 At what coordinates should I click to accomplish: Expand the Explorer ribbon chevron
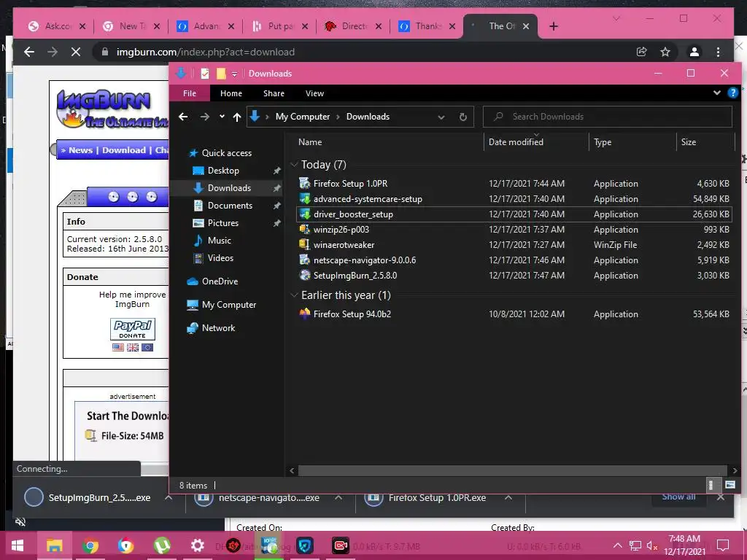pos(716,93)
